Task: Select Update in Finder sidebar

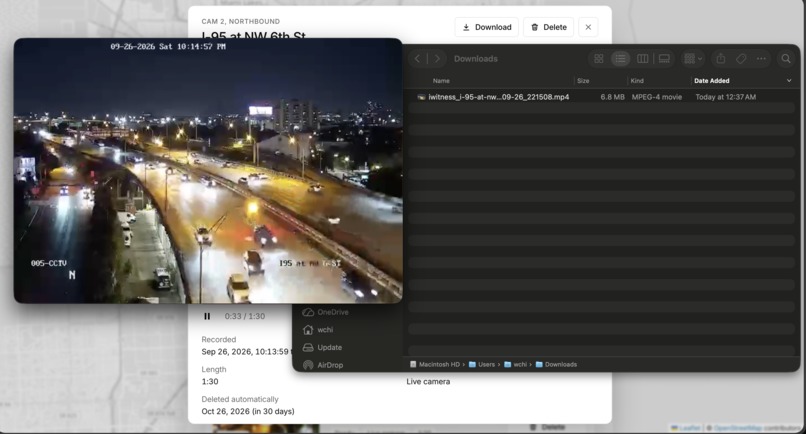Action: (x=322, y=347)
